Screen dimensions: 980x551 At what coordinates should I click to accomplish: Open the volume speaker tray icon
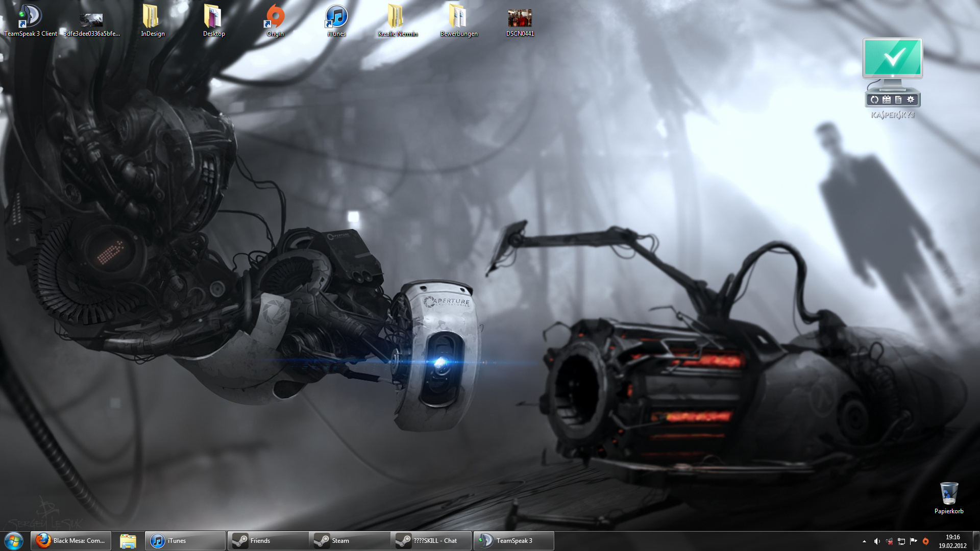coord(877,541)
